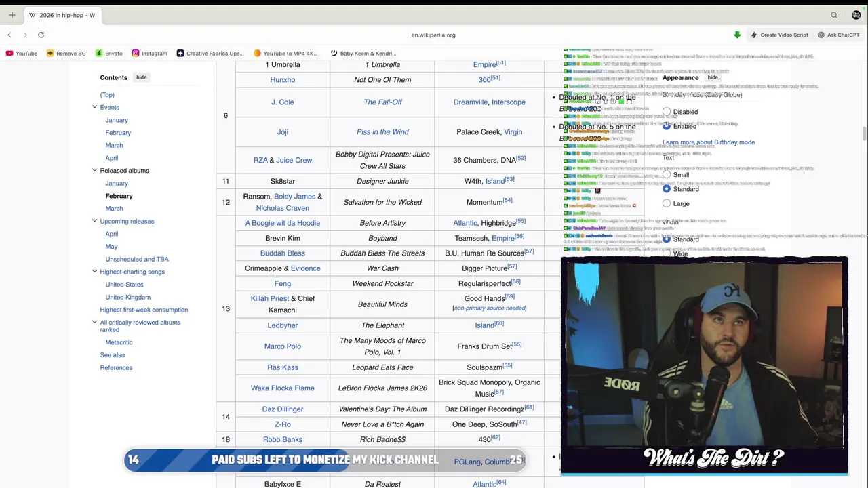Open the Killah Priest link

(270, 298)
